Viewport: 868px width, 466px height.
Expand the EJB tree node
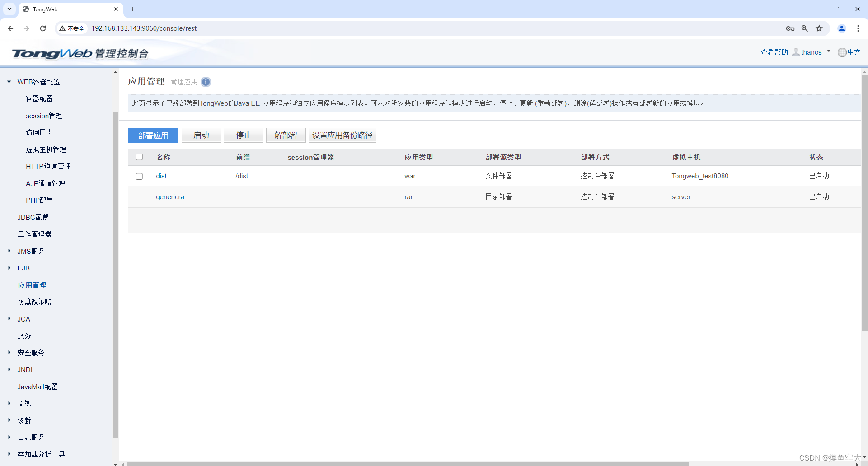point(9,268)
